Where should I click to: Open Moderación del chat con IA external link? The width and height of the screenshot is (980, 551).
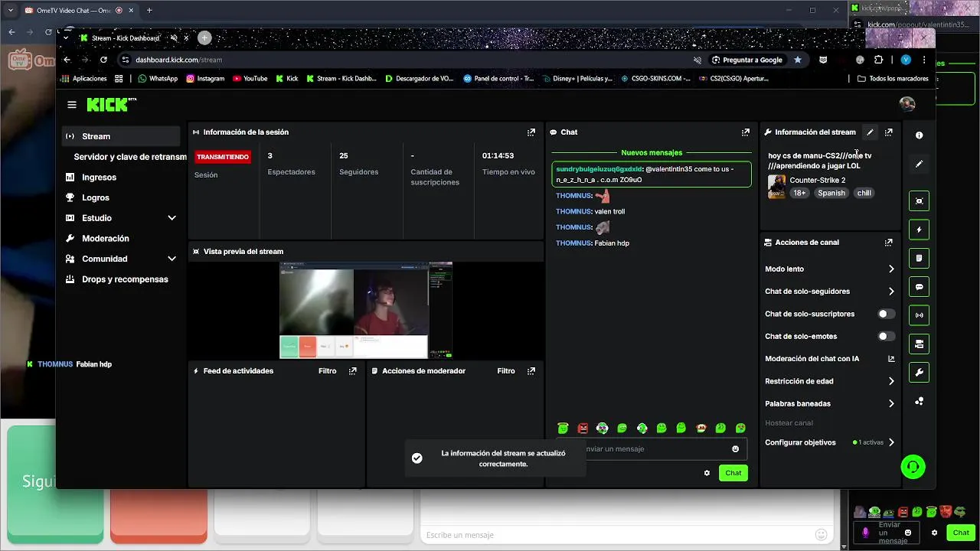[x=891, y=359]
